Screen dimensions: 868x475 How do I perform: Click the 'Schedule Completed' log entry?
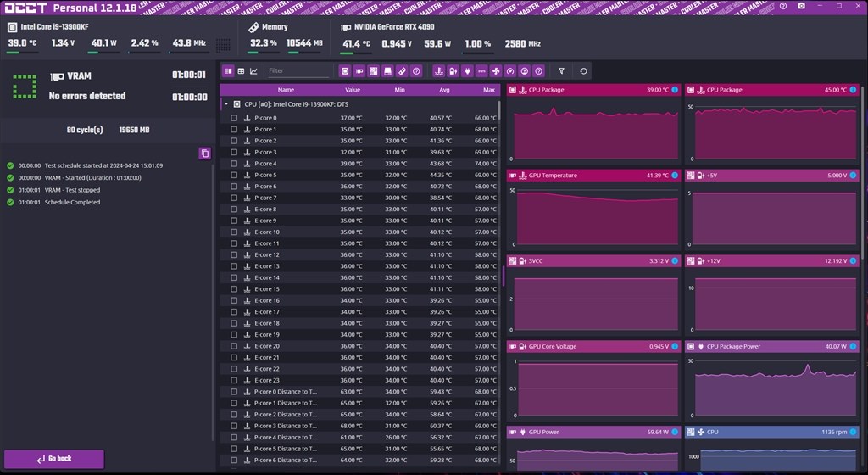tap(73, 202)
